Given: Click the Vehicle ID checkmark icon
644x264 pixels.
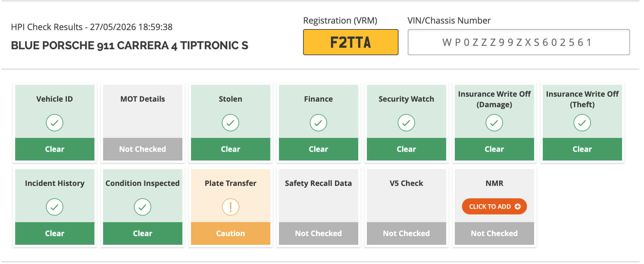Looking at the screenshot, I should [54, 123].
